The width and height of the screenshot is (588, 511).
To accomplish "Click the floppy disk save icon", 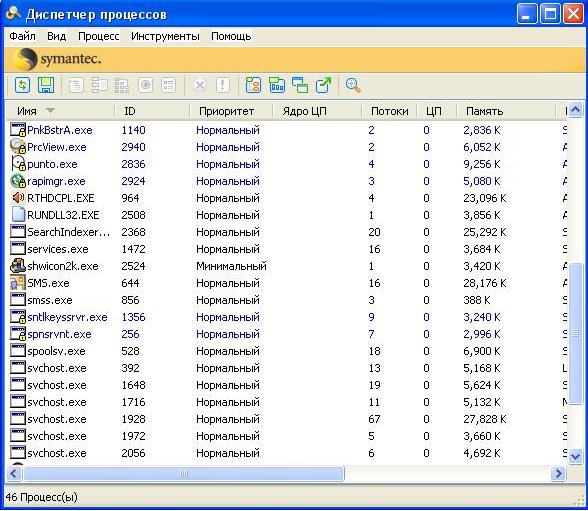I will coord(46,85).
